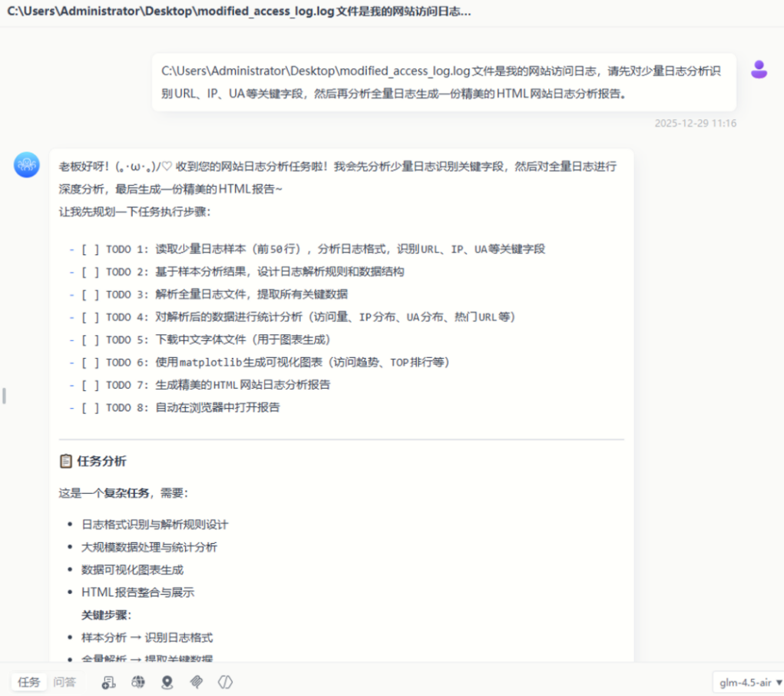Switch to the 问答 tab
This screenshot has height=696, width=784.
[65, 682]
